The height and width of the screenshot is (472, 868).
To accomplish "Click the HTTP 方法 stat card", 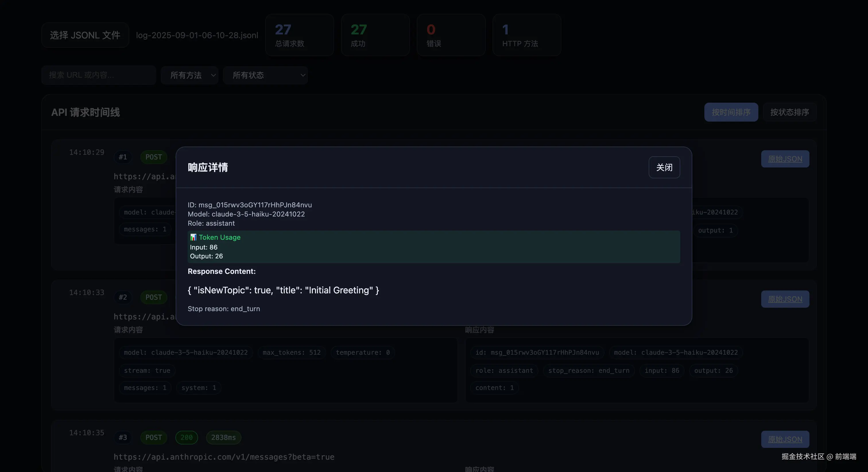I will (x=527, y=35).
